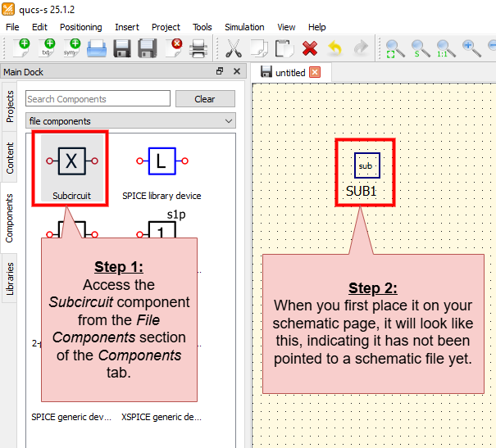Image resolution: width=496 pixels, height=448 pixels.
Task: Save all open documents
Action: click(x=148, y=48)
